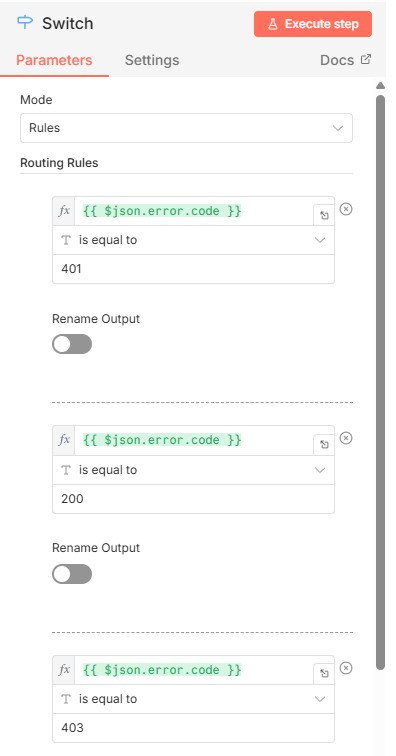Screen dimensions: 396x756
Task: Click the Routing Rules label
Action: click(59, 163)
